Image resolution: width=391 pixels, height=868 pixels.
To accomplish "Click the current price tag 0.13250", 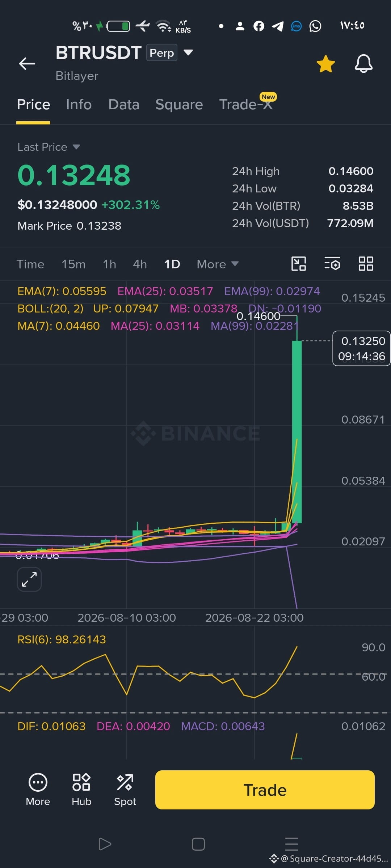I will (x=361, y=348).
